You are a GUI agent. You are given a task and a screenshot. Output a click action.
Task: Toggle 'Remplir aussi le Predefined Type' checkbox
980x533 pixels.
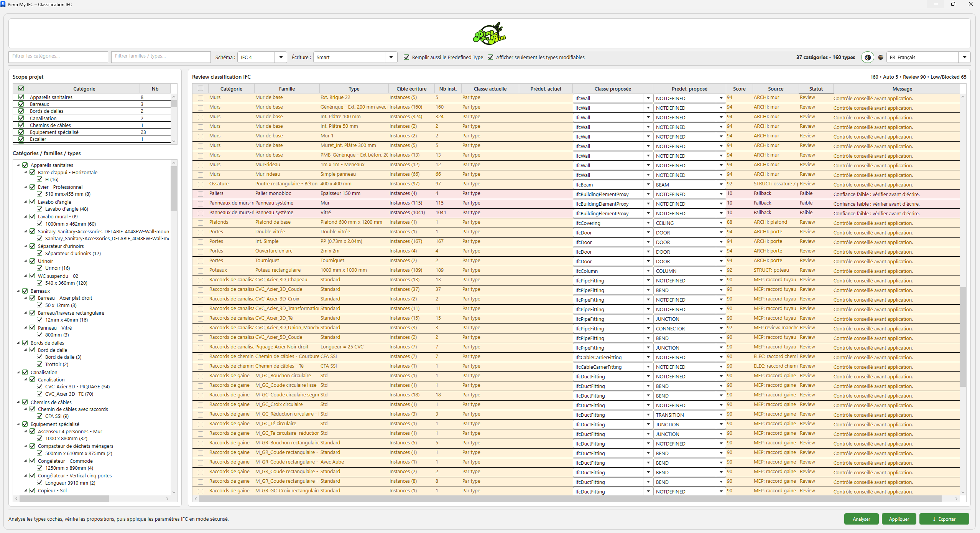[x=406, y=57]
